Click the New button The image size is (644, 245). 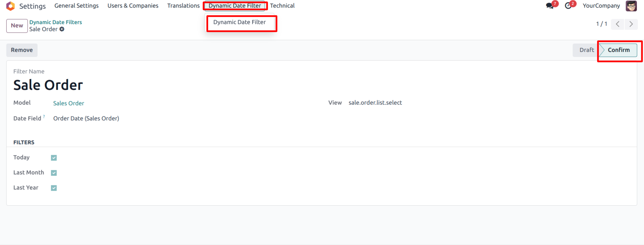(17, 26)
